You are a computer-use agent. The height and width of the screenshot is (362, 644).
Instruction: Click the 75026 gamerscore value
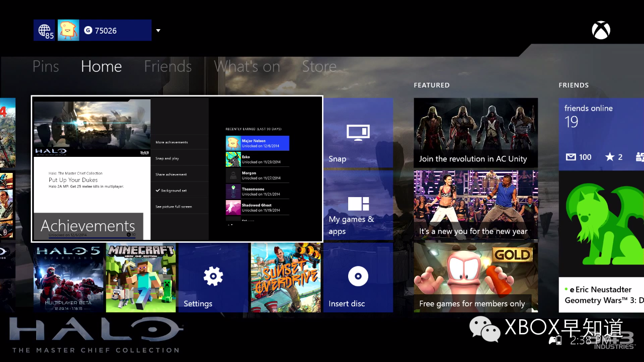click(106, 31)
